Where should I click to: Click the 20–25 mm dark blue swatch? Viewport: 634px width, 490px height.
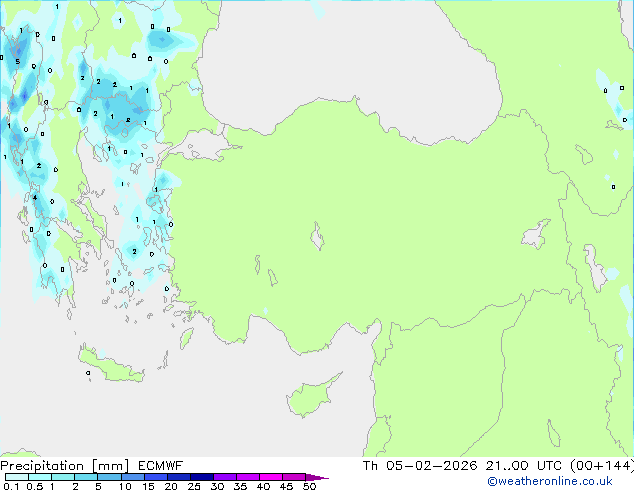point(178,477)
